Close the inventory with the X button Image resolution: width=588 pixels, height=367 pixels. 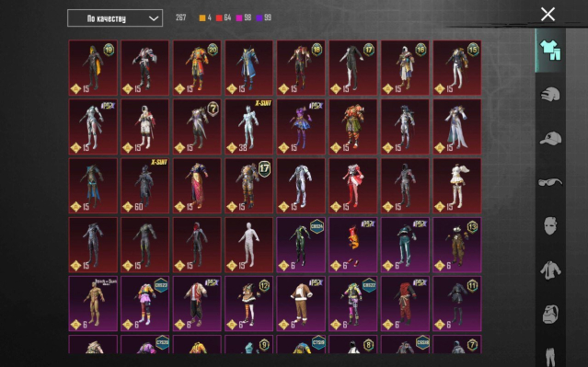click(548, 15)
